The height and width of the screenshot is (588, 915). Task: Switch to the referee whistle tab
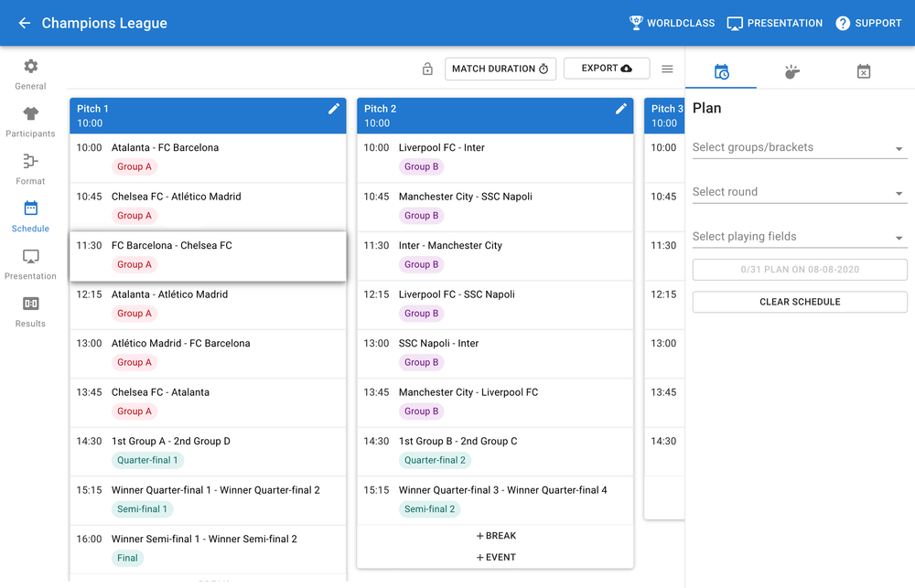[x=791, y=71]
